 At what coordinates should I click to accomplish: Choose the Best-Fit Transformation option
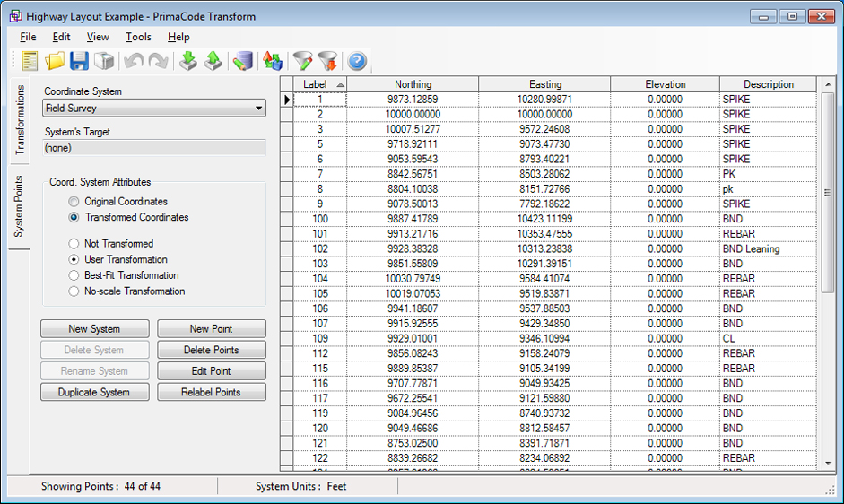click(74, 275)
